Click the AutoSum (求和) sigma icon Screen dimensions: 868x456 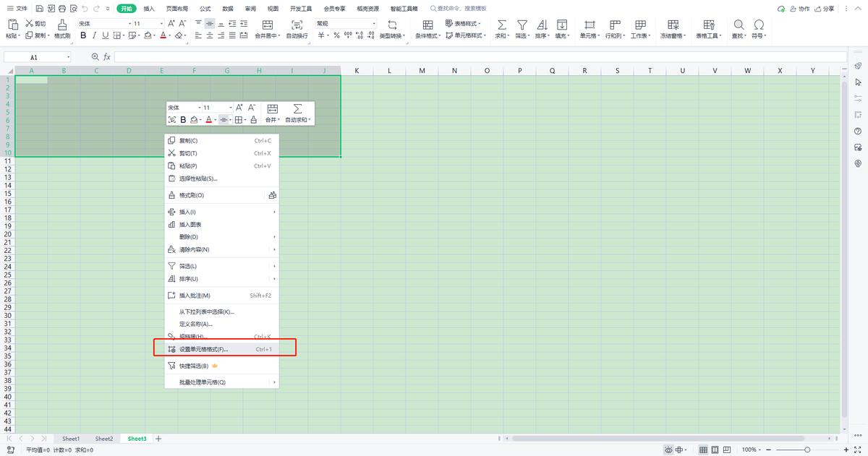click(x=501, y=25)
